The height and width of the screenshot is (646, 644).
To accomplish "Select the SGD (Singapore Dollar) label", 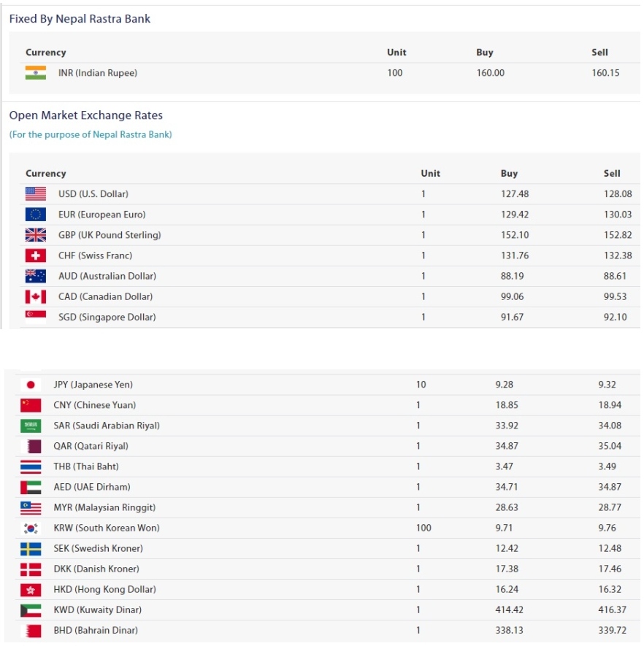I will tap(107, 317).
